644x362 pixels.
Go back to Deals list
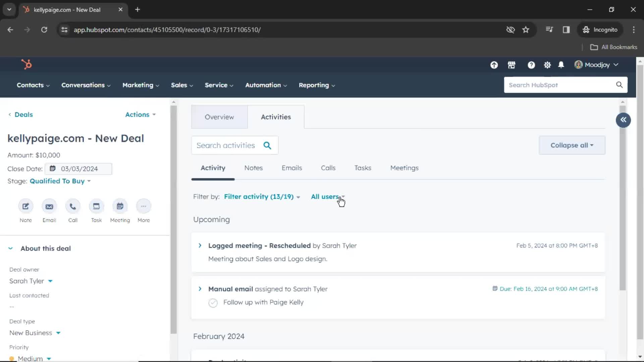[20, 115]
